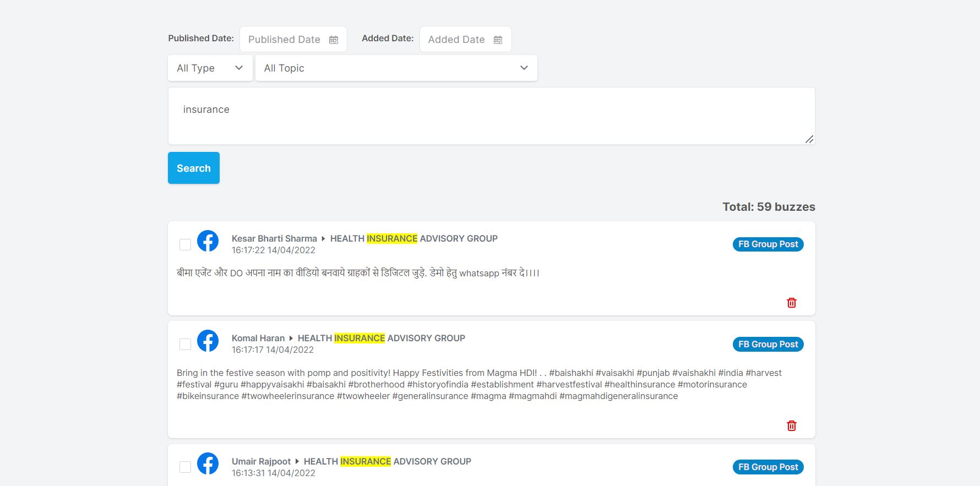
Task: Focus the Published Date input field
Action: coord(293,39)
